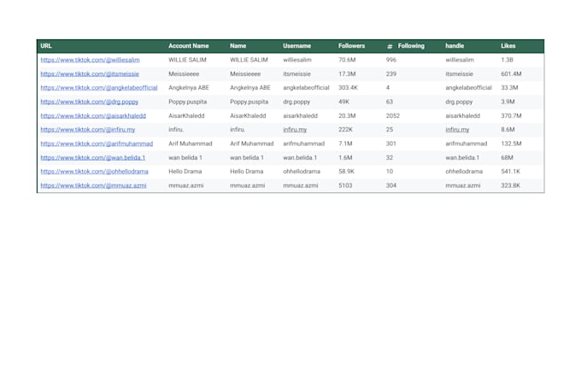Click infiru.my link in Username column
The width and height of the screenshot is (581, 392).
[x=295, y=130]
